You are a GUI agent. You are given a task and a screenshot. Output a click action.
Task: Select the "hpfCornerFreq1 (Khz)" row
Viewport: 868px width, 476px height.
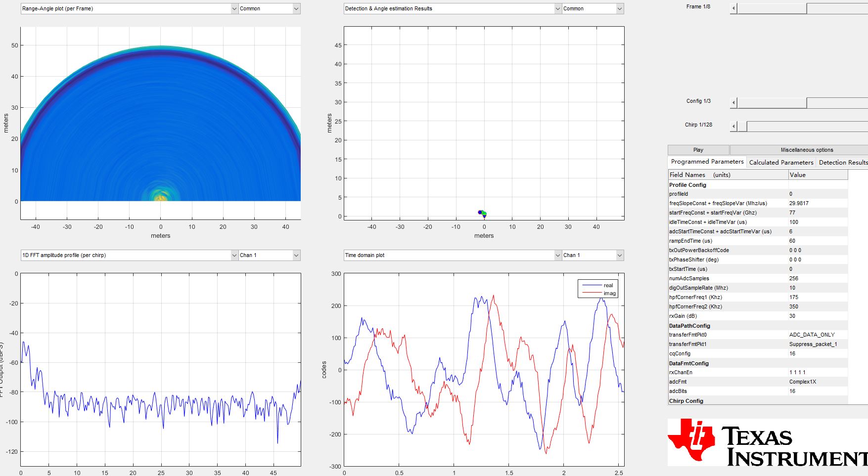coord(758,297)
